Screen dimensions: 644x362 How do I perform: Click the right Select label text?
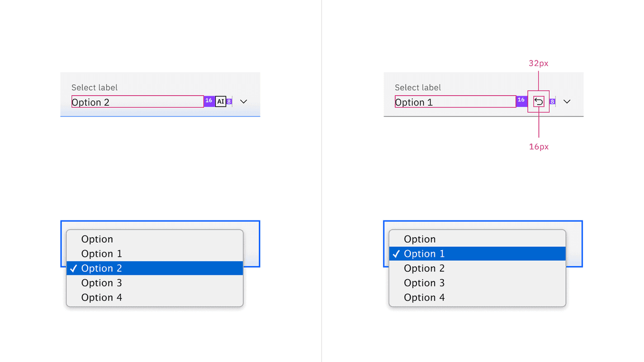pyautogui.click(x=418, y=87)
